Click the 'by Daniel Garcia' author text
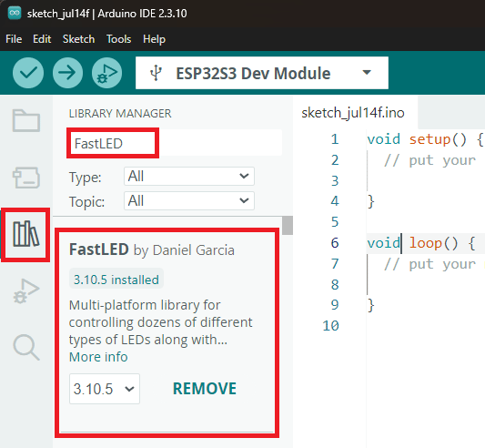 (184, 250)
